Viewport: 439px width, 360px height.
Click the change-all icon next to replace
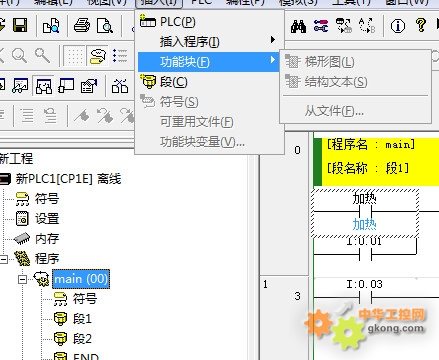pos(344,26)
